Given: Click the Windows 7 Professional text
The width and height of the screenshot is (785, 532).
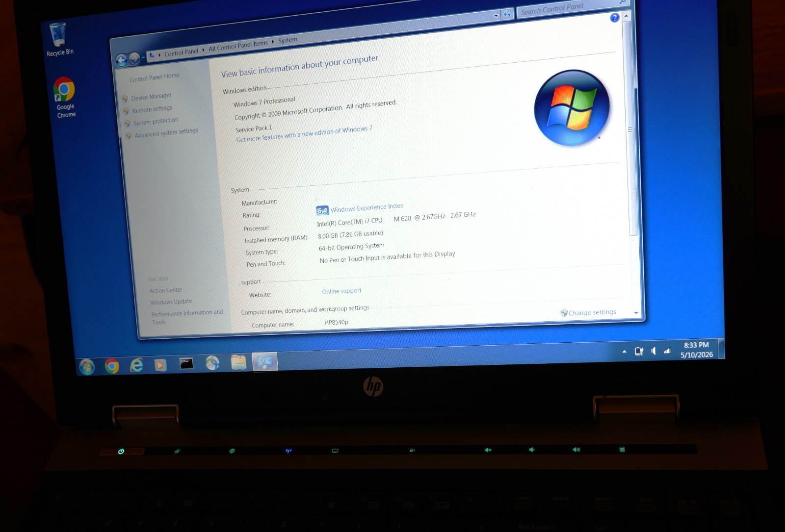Looking at the screenshot, I should (x=264, y=102).
